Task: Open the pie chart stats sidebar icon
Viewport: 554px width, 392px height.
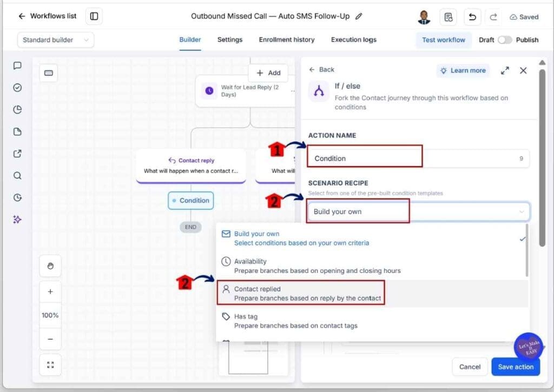Action: pos(17,109)
